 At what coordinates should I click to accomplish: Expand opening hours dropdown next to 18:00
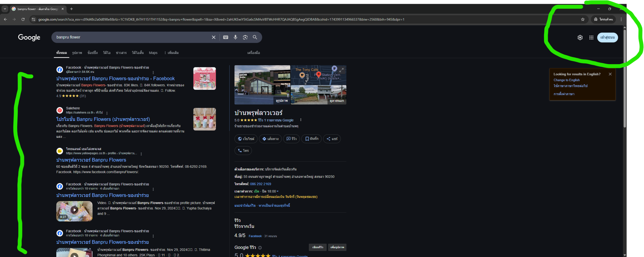(x=277, y=191)
